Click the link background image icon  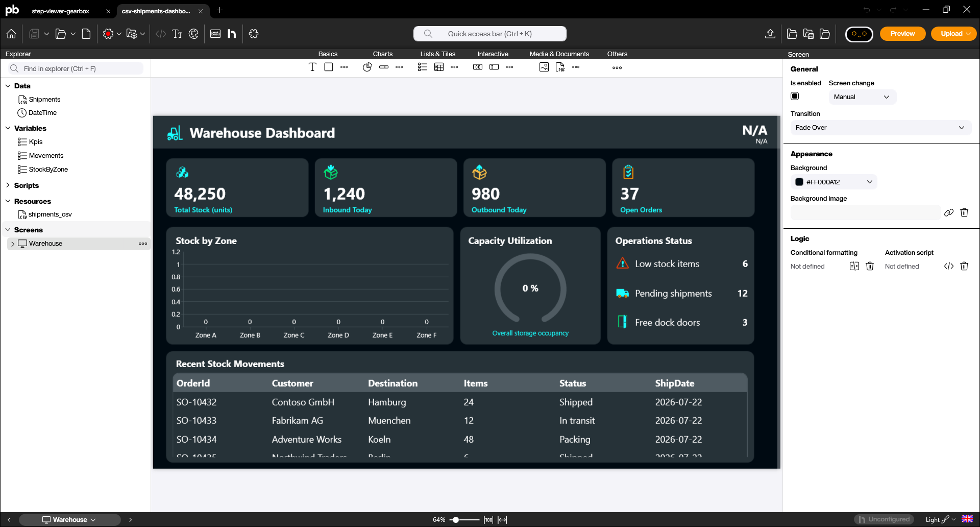click(x=949, y=212)
